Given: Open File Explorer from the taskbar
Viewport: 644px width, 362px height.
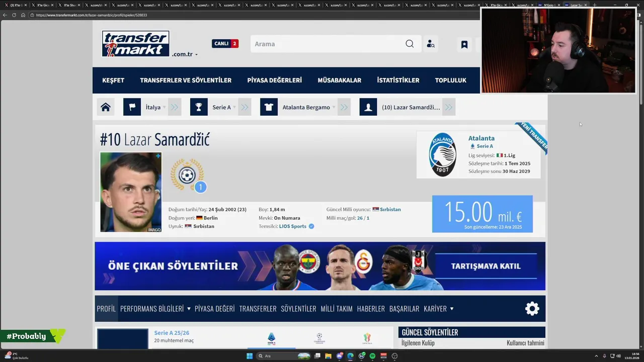Looking at the screenshot, I should 328,356.
